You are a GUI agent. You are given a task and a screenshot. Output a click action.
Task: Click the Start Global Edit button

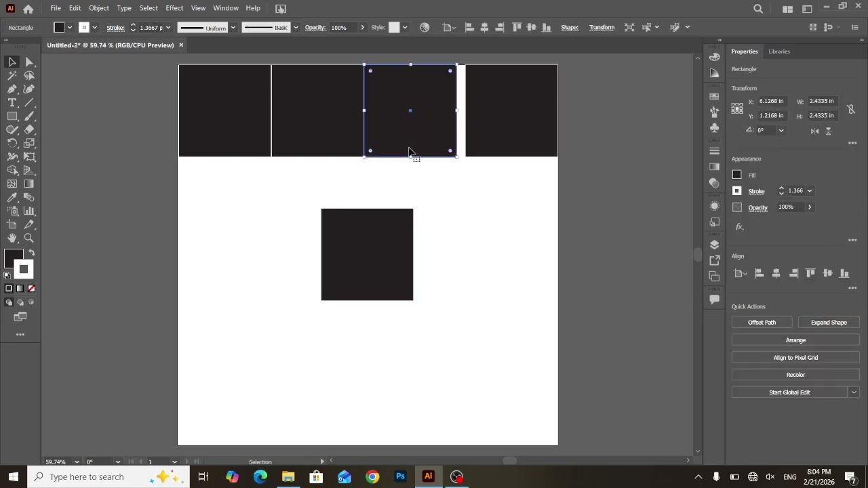pos(789,392)
